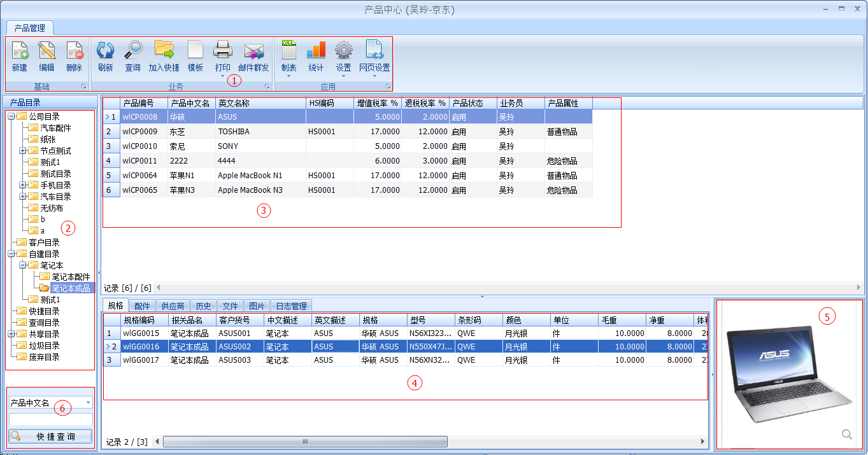This screenshot has height=455, width=868.
Task: Click the 产品编号 column header
Action: [144, 103]
